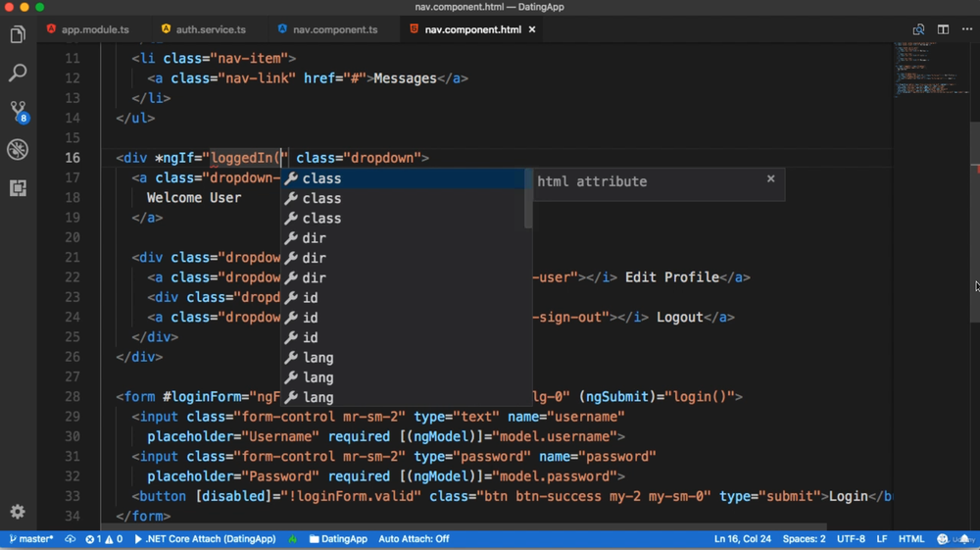Image resolution: width=980 pixels, height=550 pixels.
Task: Click the errors and warnings count
Action: coord(104,539)
